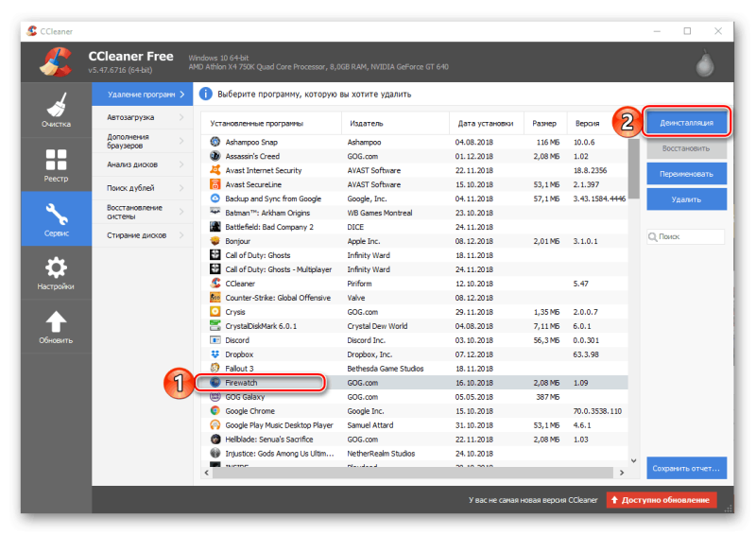Click the Batman Arkham Origins icon
756x535 pixels.
pyautogui.click(x=215, y=213)
